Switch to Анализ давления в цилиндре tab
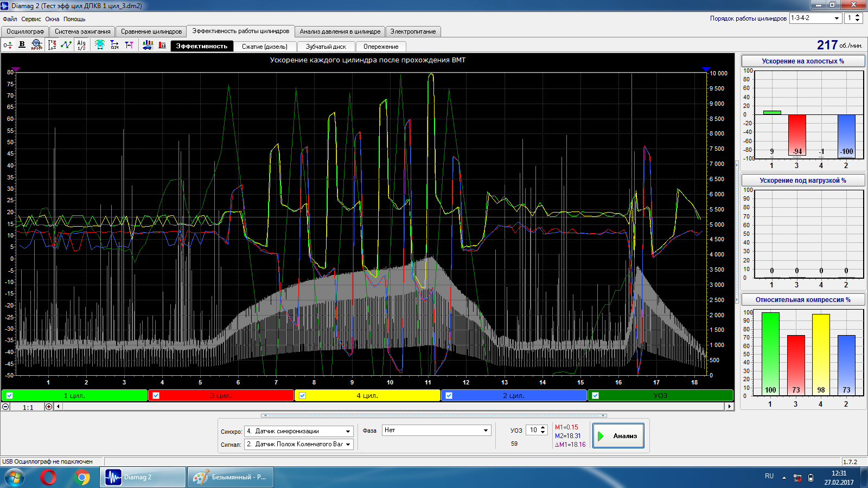 [340, 31]
